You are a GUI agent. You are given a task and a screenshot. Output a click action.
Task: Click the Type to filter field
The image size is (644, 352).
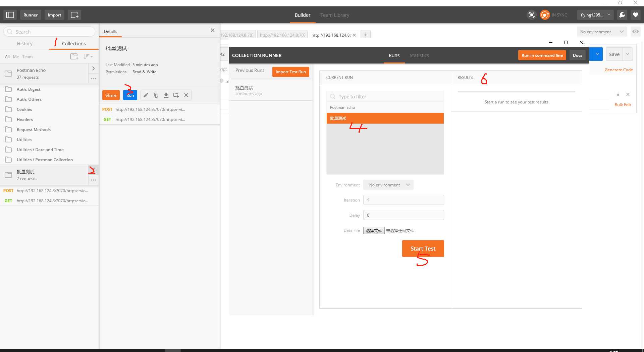click(x=385, y=96)
